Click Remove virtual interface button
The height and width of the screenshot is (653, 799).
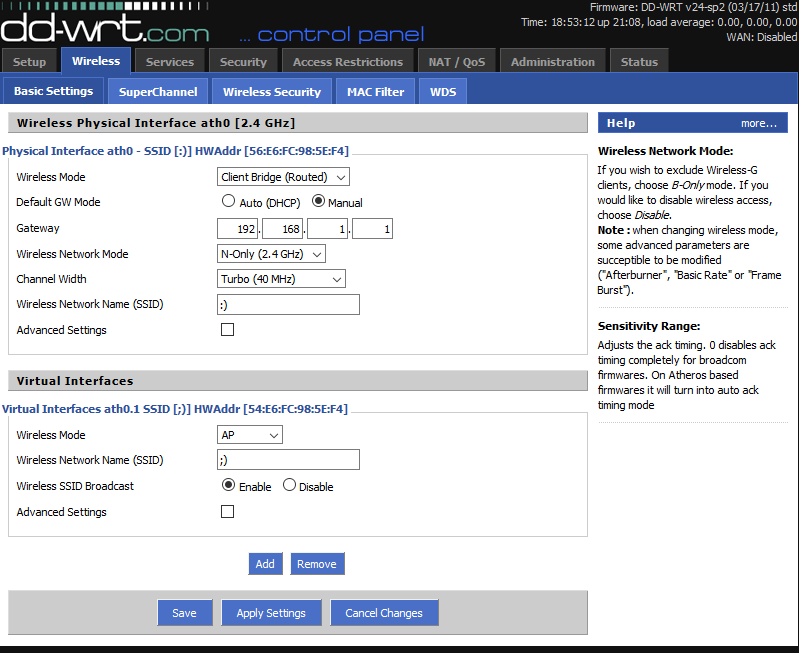click(317, 564)
